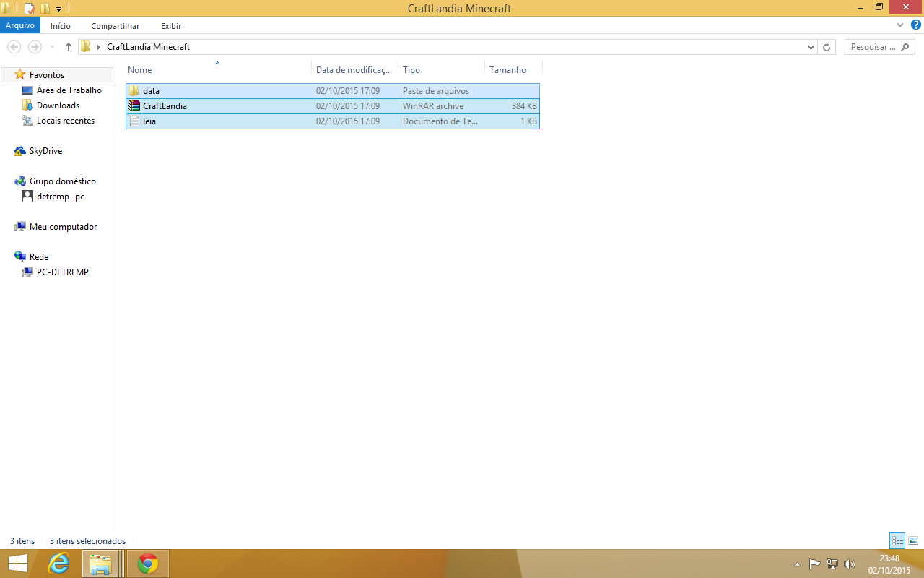Screen dimensions: 924x578
Task: Switch to the Início ribbon tab
Action: point(61,26)
